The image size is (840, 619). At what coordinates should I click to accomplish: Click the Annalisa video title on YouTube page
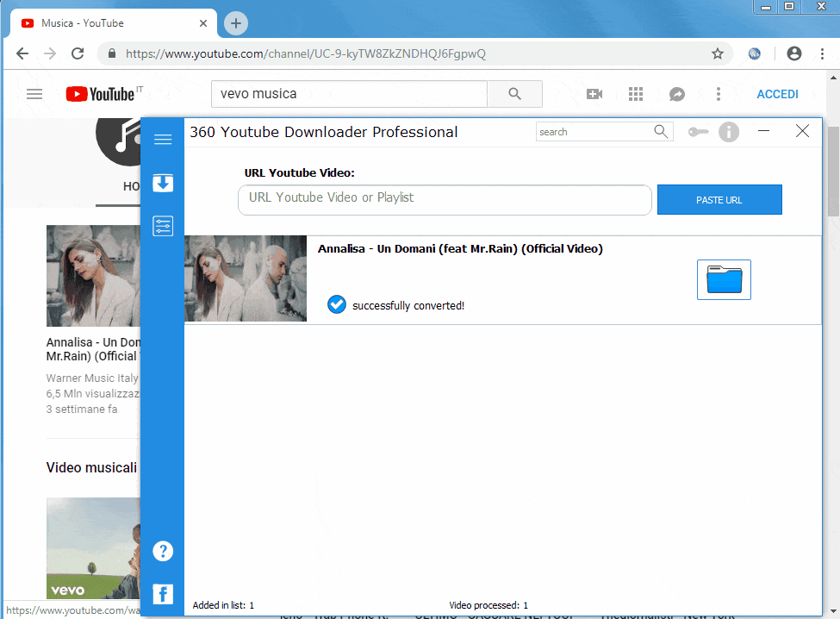coord(93,349)
